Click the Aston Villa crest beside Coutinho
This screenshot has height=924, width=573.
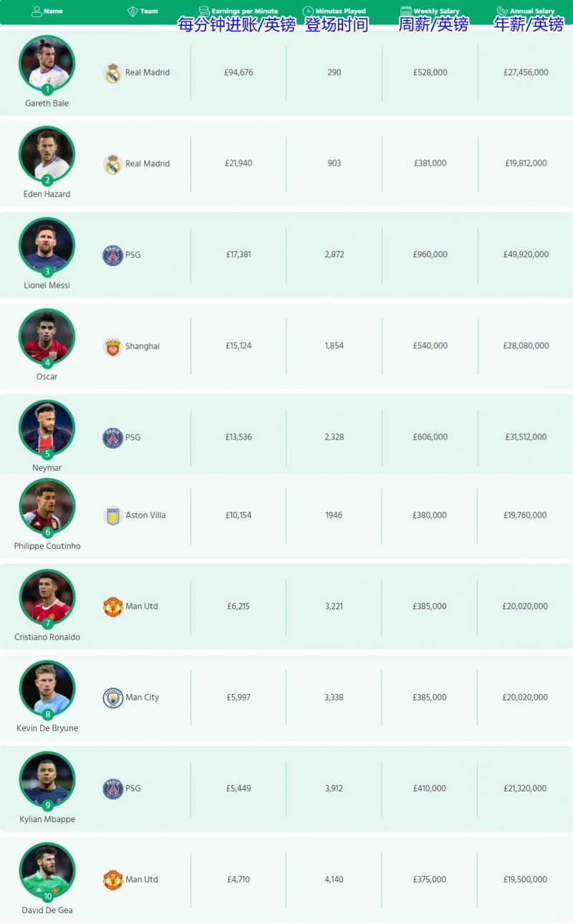pyautogui.click(x=112, y=515)
